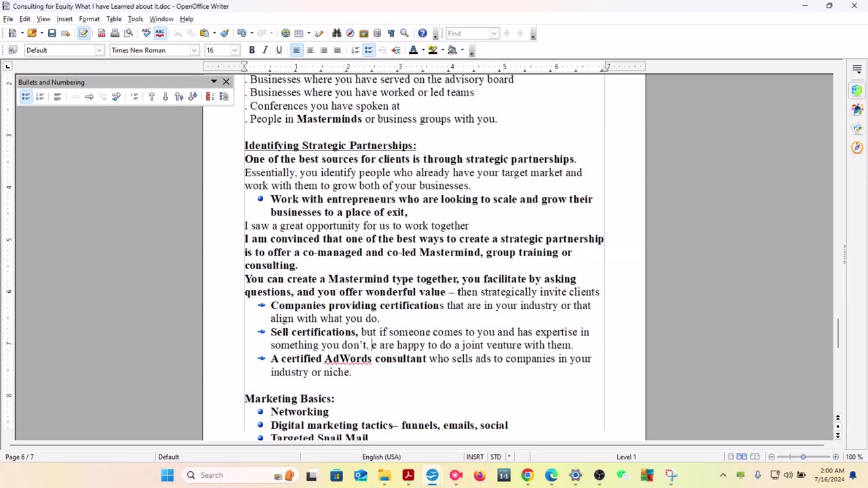
Task: Open the Navigator compass icon
Action: pyautogui.click(x=350, y=33)
